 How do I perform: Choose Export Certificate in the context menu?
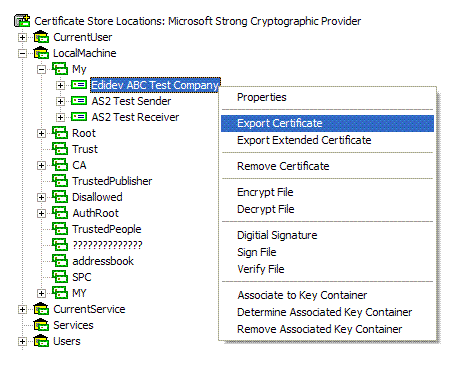pyautogui.click(x=327, y=123)
